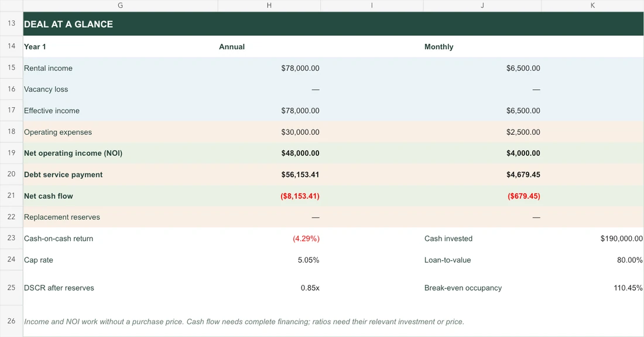Select row 16 header
This screenshot has width=644, height=337.
pos(12,88)
